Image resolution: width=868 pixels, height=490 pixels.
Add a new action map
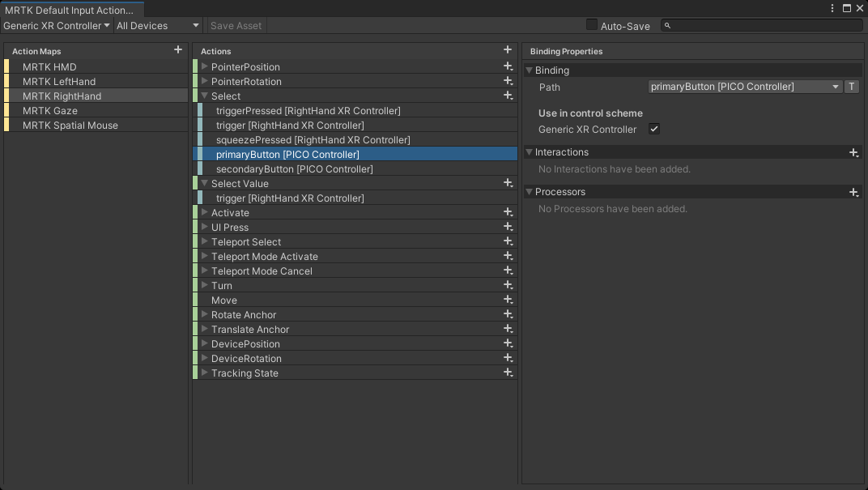pos(177,50)
